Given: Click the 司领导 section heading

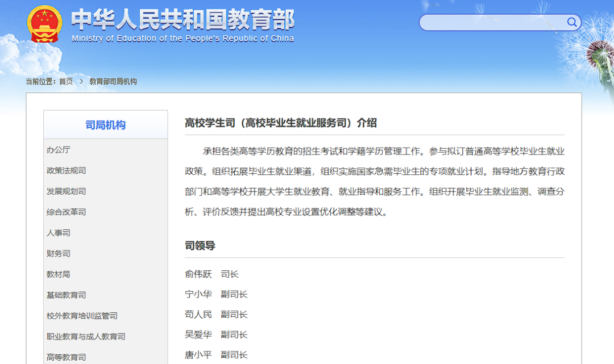Looking at the screenshot, I should (200, 245).
